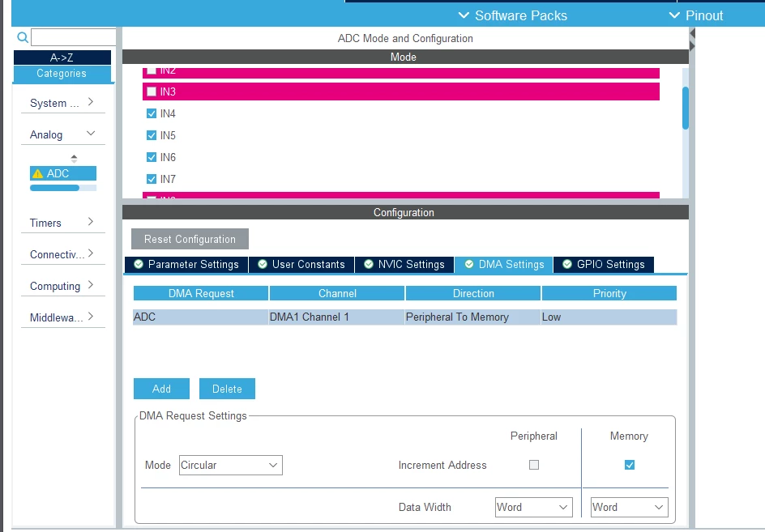Click the DMA Request column header

coord(201,293)
